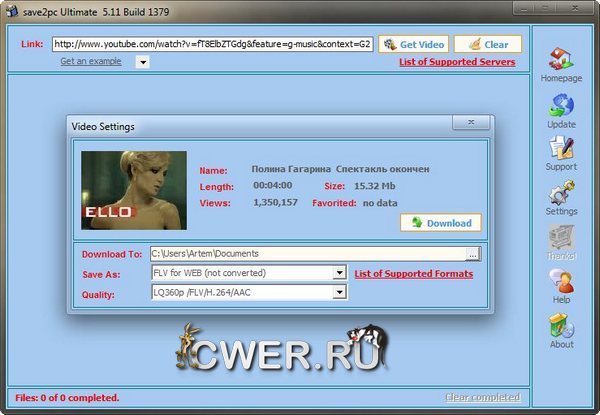Image resolution: width=600 pixels, height=415 pixels.
Task: Open the About icon
Action: click(561, 325)
